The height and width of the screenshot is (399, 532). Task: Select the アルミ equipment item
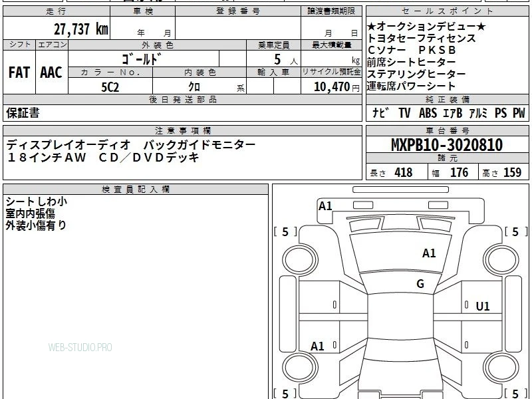point(478,112)
